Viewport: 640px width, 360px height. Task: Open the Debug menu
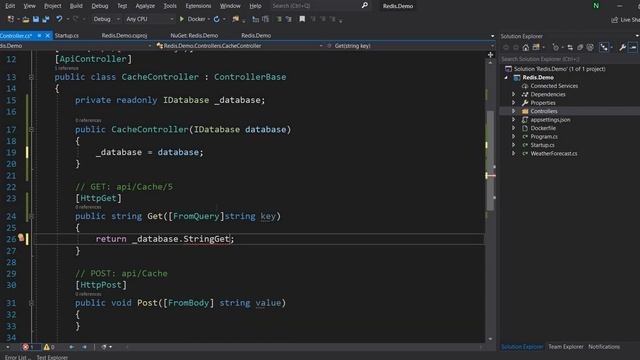coord(100,6)
